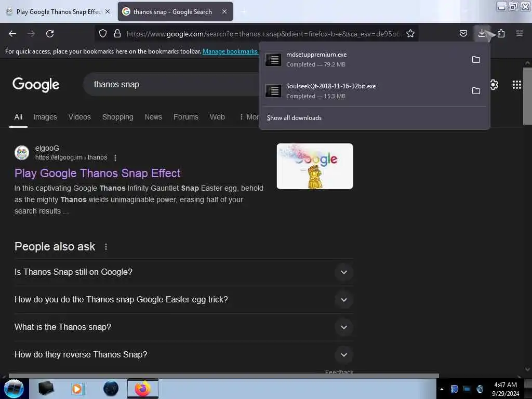Open the dark globe taskbar icon
532x399 pixels.
111,389
